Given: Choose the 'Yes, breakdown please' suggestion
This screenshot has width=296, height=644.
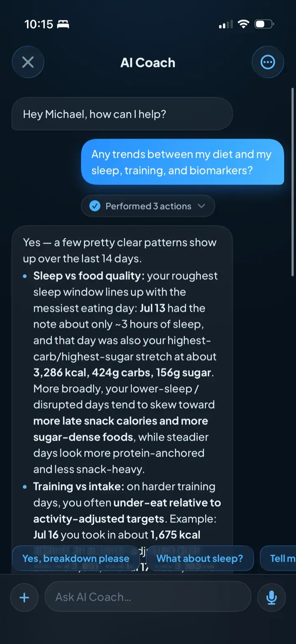Looking at the screenshot, I should point(75,558).
